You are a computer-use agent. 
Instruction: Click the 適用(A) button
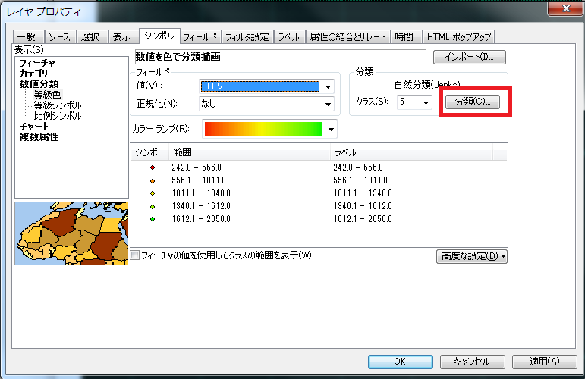click(x=544, y=362)
